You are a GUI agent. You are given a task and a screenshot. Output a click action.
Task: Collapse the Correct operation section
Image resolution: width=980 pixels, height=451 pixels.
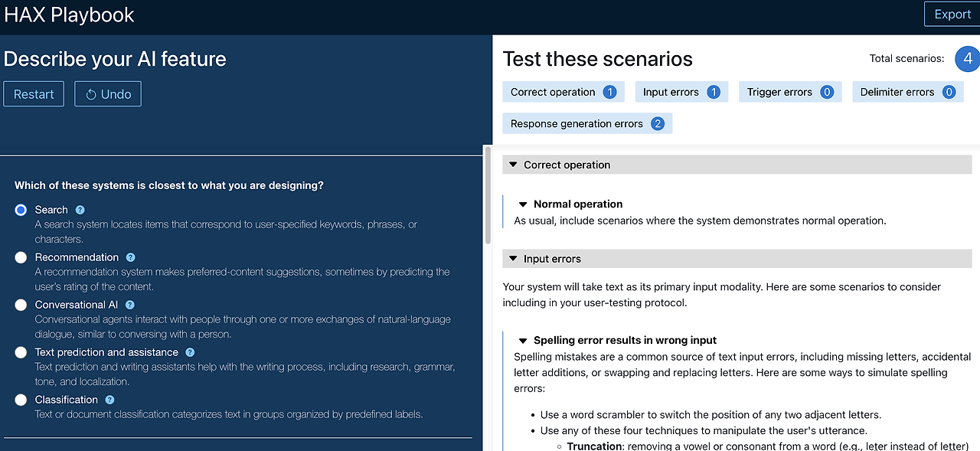tap(513, 165)
